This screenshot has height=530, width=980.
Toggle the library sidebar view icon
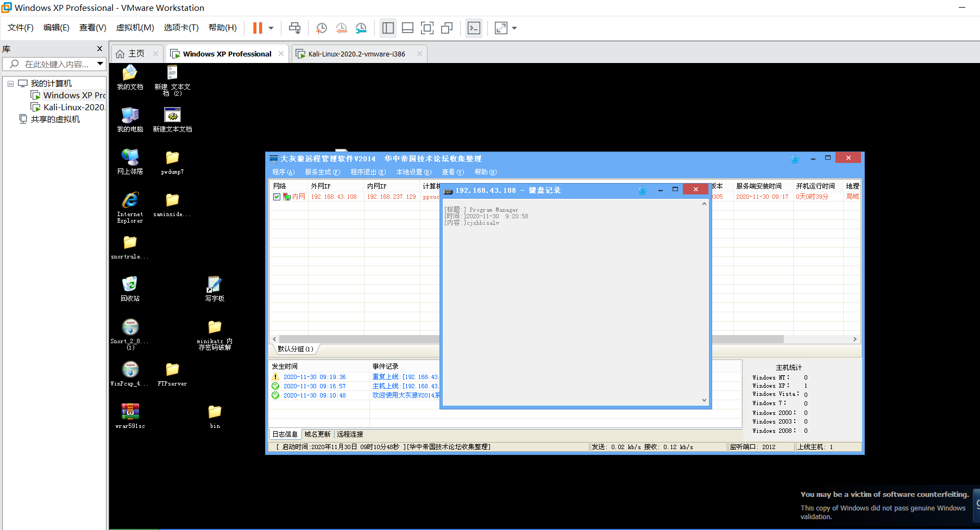tap(388, 28)
